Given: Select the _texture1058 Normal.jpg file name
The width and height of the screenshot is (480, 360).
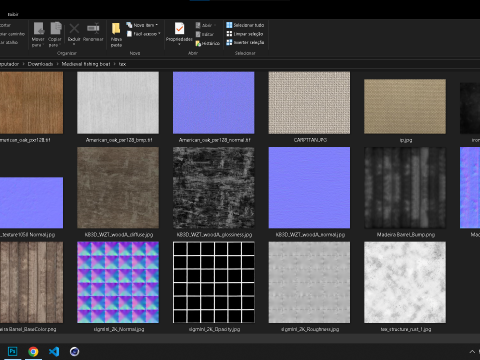Looking at the screenshot, I should pyautogui.click(x=28, y=235).
